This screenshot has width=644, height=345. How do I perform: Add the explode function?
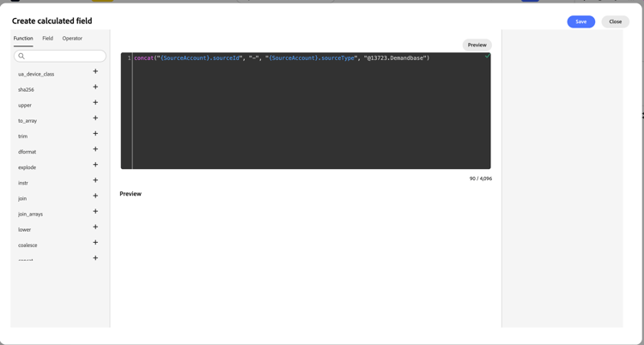[x=95, y=165]
